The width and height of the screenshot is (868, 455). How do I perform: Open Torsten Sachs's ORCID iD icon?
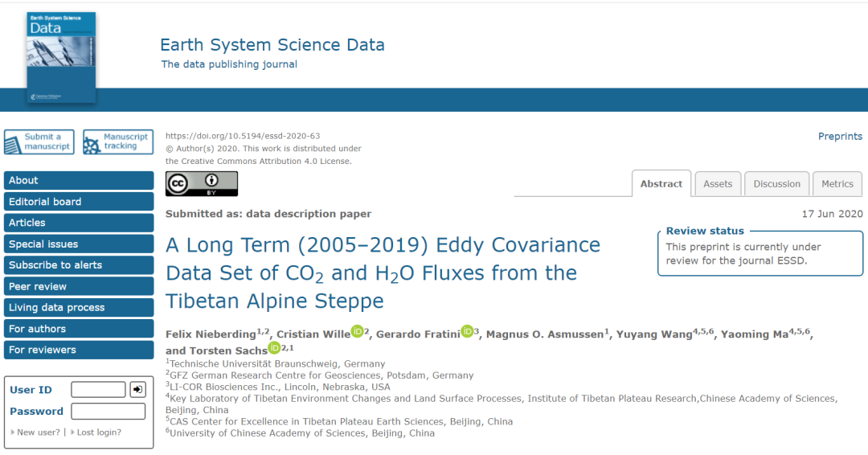pyautogui.click(x=274, y=347)
